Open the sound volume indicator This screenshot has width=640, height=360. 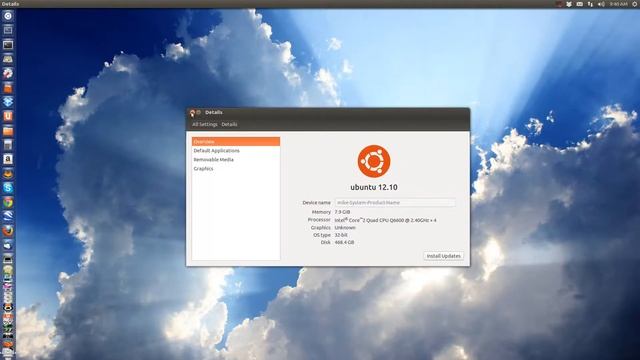pyautogui.click(x=601, y=4)
